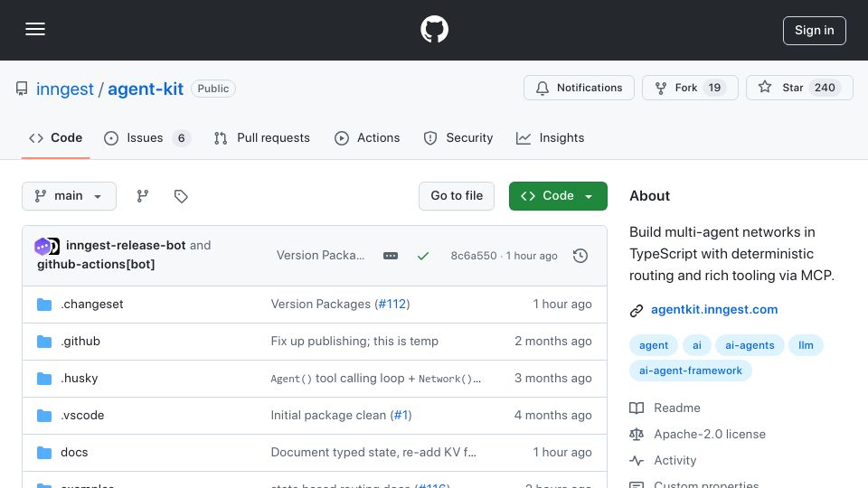This screenshot has height=488, width=868.
Task: Open the .github folder
Action: pos(80,342)
